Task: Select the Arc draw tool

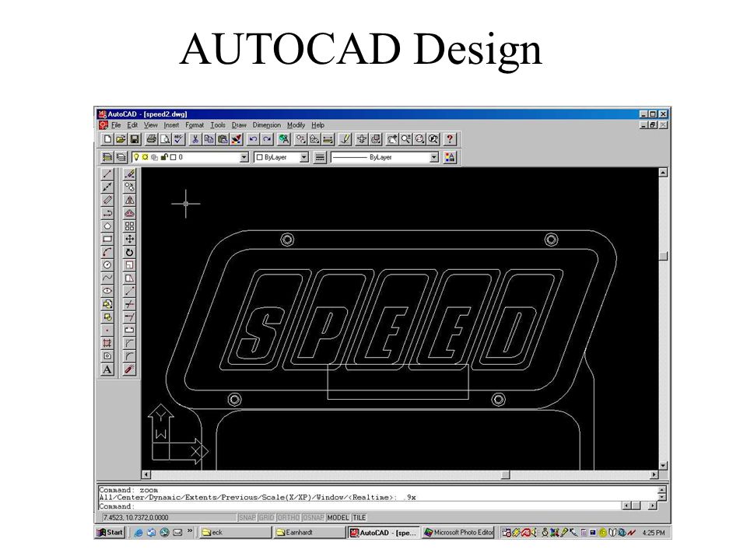Action: click(x=107, y=252)
